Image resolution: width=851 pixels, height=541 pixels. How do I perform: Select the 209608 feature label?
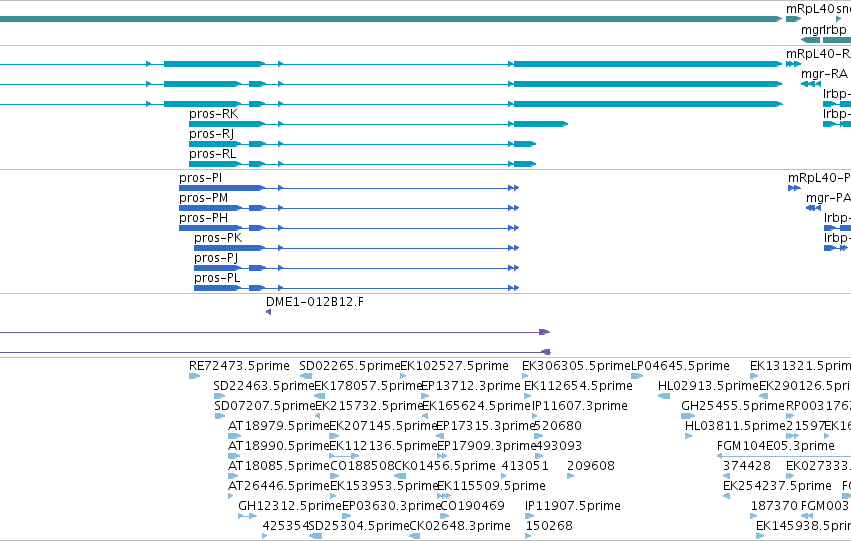(591, 467)
